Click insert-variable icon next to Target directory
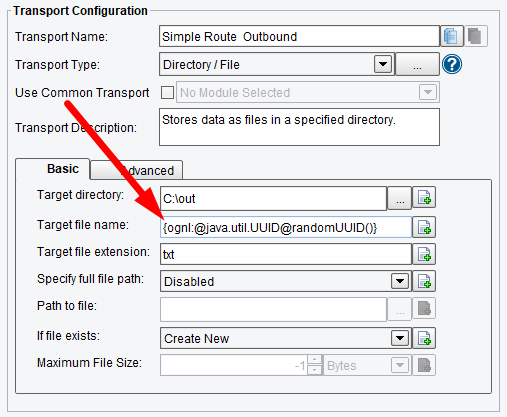 tap(424, 198)
